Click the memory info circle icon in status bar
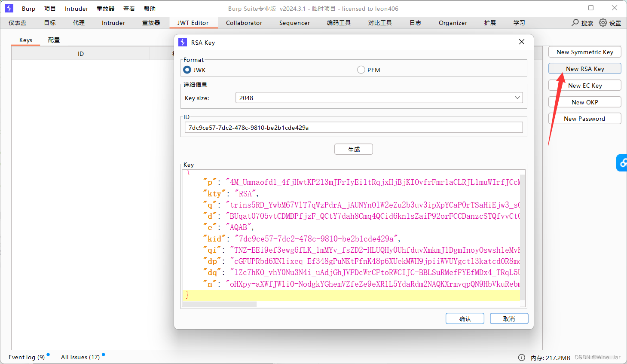Screen dimensions: 627x364 521,358
